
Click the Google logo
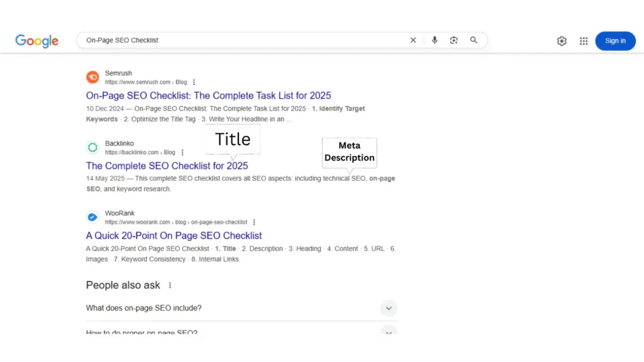37,41
